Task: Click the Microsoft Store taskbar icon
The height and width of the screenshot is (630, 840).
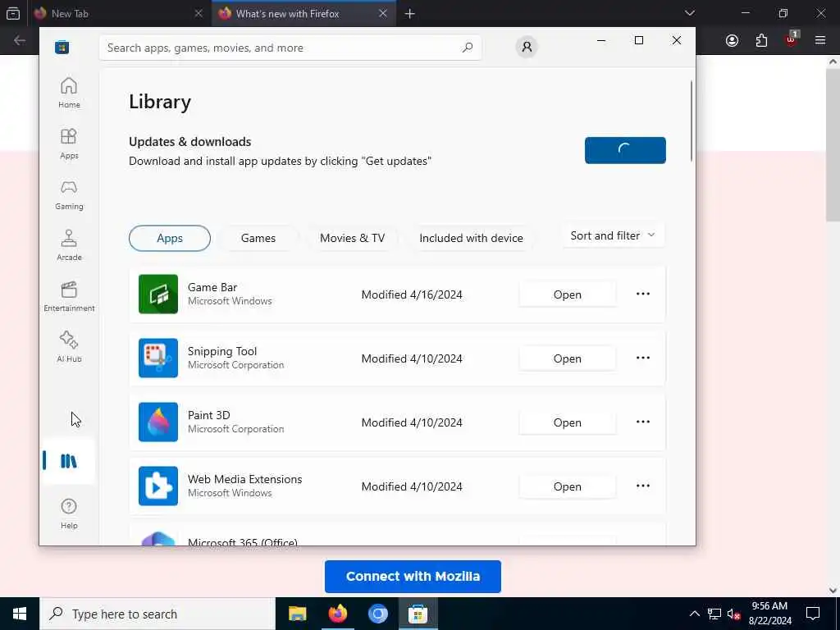Action: pyautogui.click(x=418, y=614)
